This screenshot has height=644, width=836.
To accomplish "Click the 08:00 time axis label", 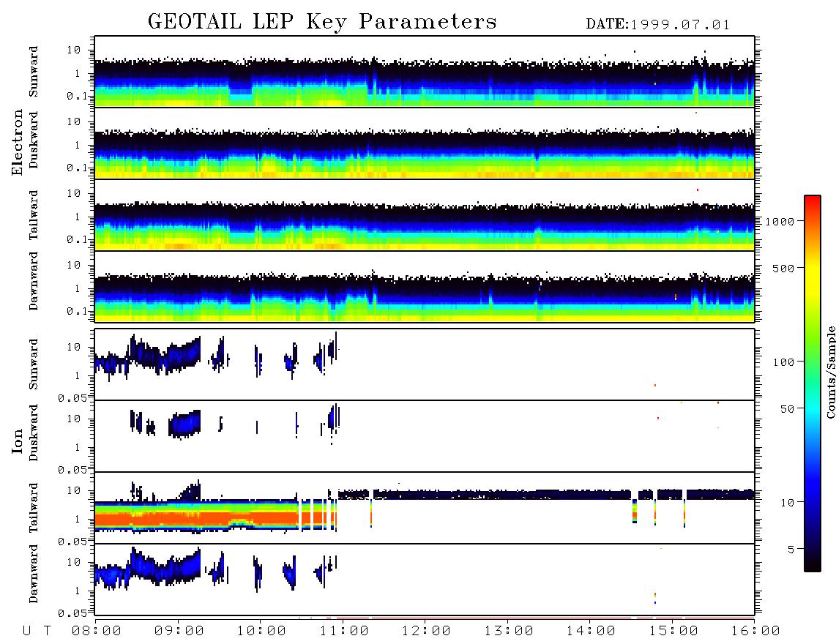I will point(97,632).
